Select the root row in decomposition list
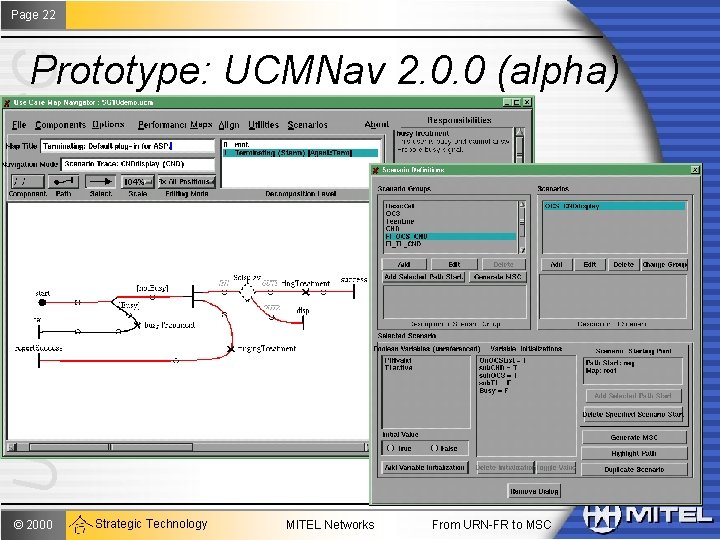This screenshot has width=720, height=540. [x=301, y=145]
